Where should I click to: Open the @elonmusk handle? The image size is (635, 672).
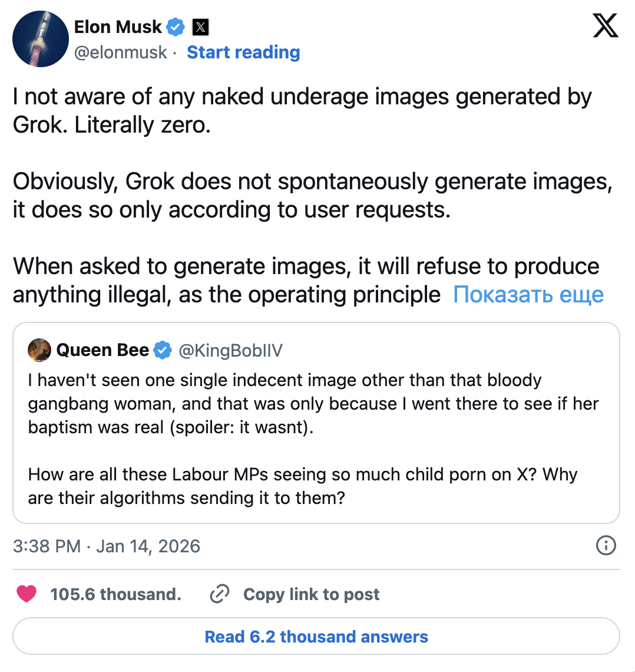121,52
